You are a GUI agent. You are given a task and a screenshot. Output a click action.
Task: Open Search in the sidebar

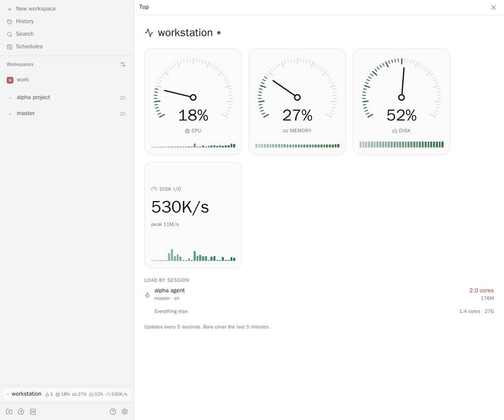pos(25,34)
